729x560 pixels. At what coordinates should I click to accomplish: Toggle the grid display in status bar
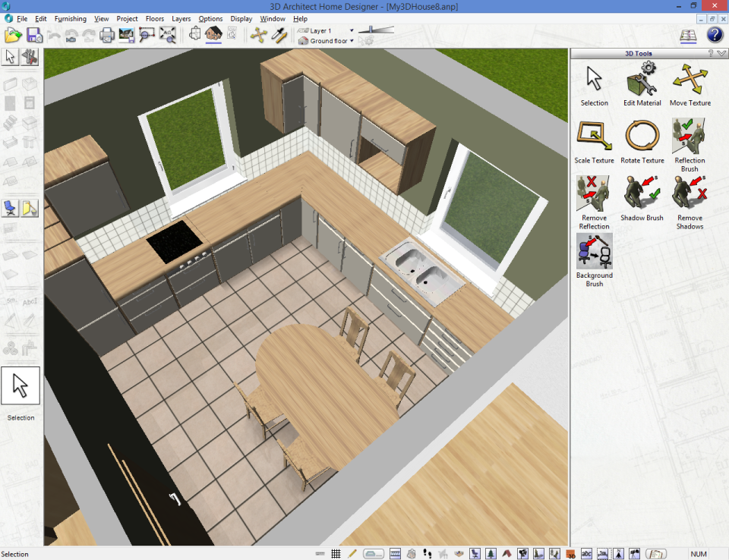tap(336, 553)
